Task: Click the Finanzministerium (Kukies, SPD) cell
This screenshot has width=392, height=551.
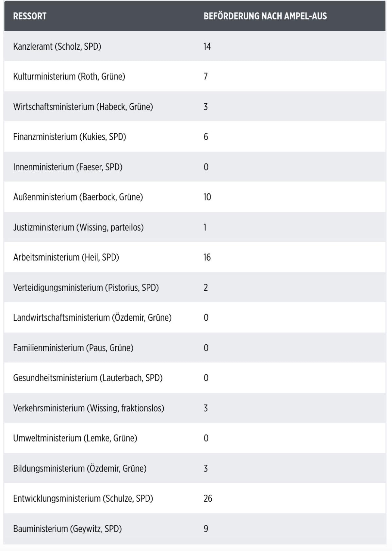Action: pos(70,137)
